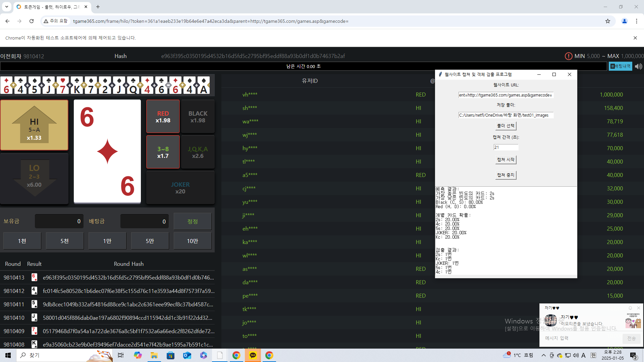This screenshot has height=362, width=644.
Task: Click the red MIN/MAX info exclamation icon
Action: (x=568, y=56)
